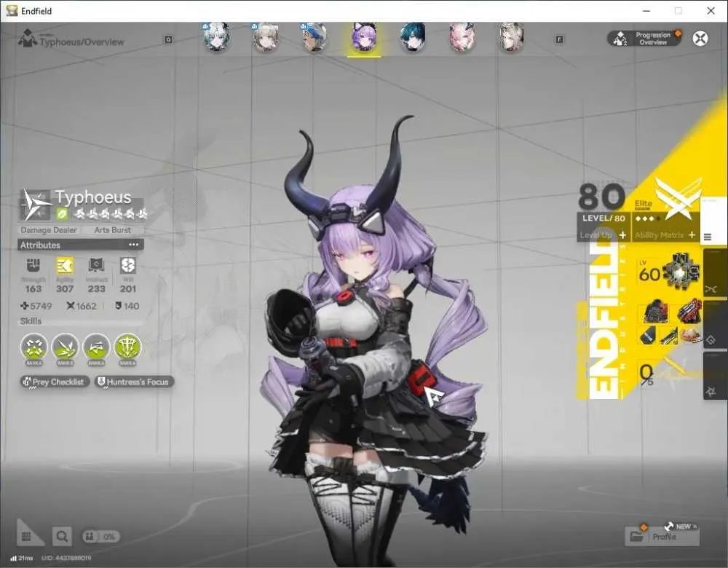Image resolution: width=728 pixels, height=568 pixels.
Task: Open the level 60 weapon slot
Action: 668,272
